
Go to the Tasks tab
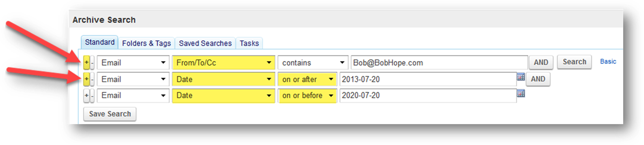tap(249, 43)
